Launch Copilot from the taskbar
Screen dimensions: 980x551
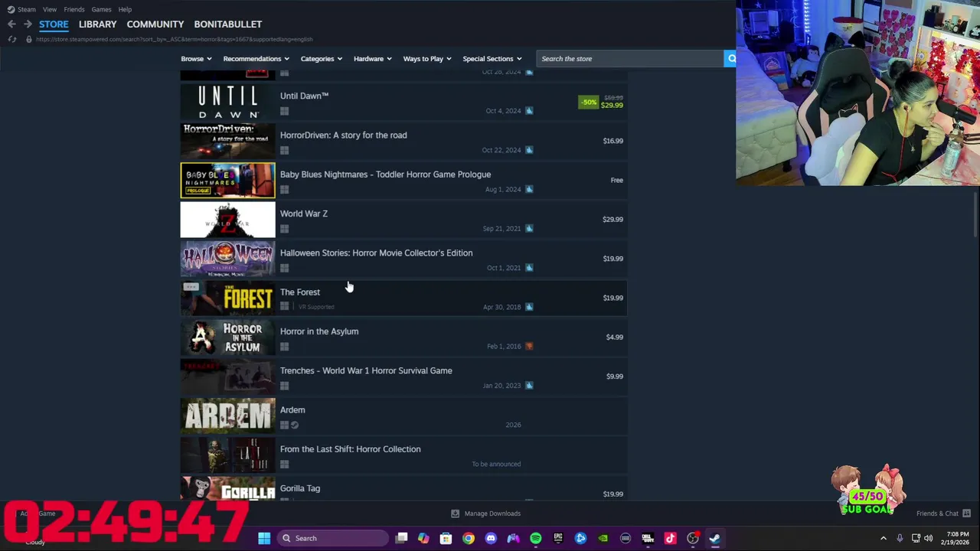(423, 538)
